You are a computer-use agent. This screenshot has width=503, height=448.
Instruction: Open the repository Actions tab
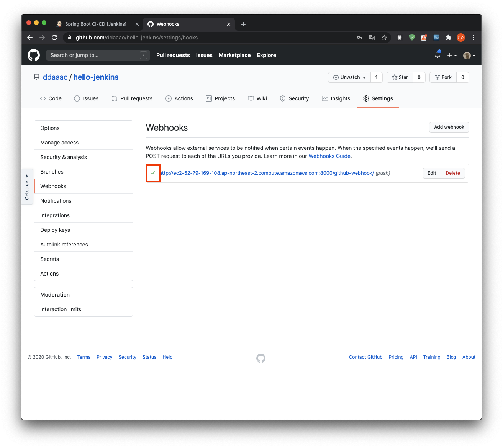pyautogui.click(x=179, y=98)
